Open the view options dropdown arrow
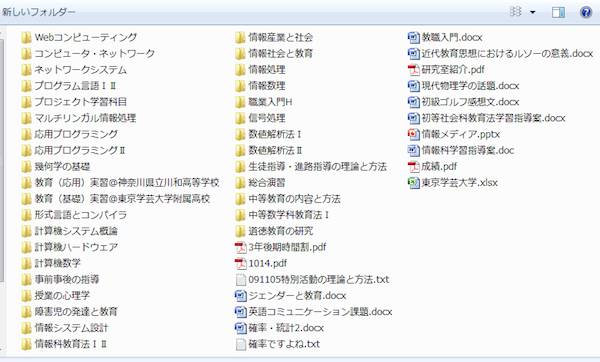The image size is (600, 362). point(532,12)
